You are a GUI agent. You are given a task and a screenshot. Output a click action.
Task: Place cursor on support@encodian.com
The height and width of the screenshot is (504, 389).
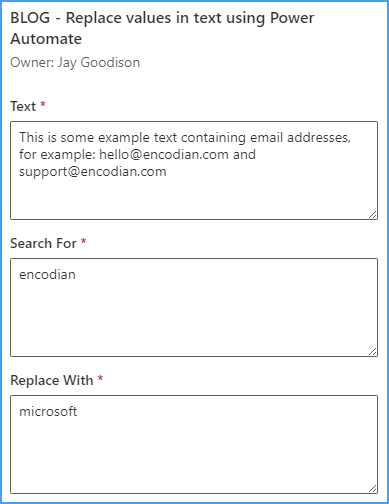point(93,172)
